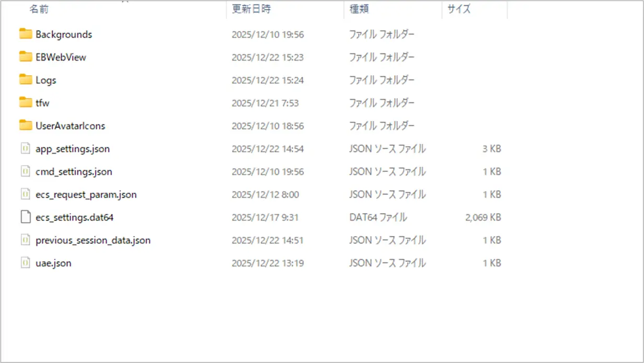Sort files by サイズ column header
Screen dimensions: 644x363
point(458,9)
